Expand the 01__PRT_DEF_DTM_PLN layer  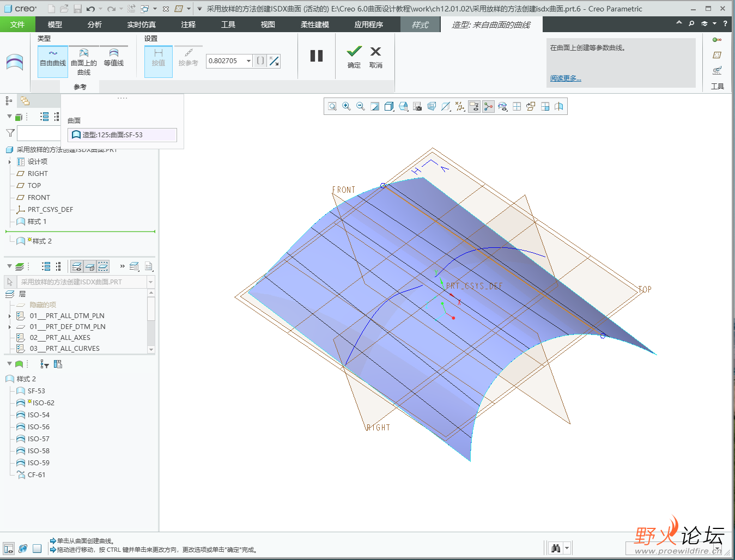(10, 327)
